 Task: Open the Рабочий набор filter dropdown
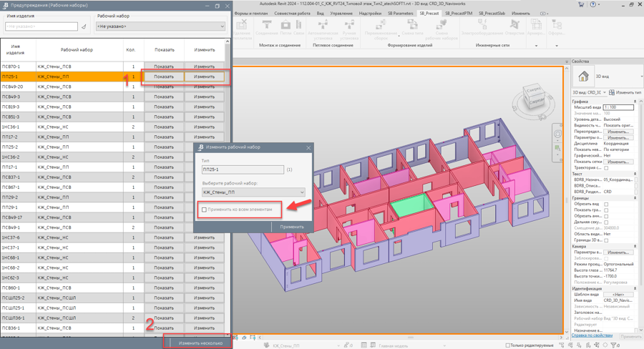pos(160,26)
